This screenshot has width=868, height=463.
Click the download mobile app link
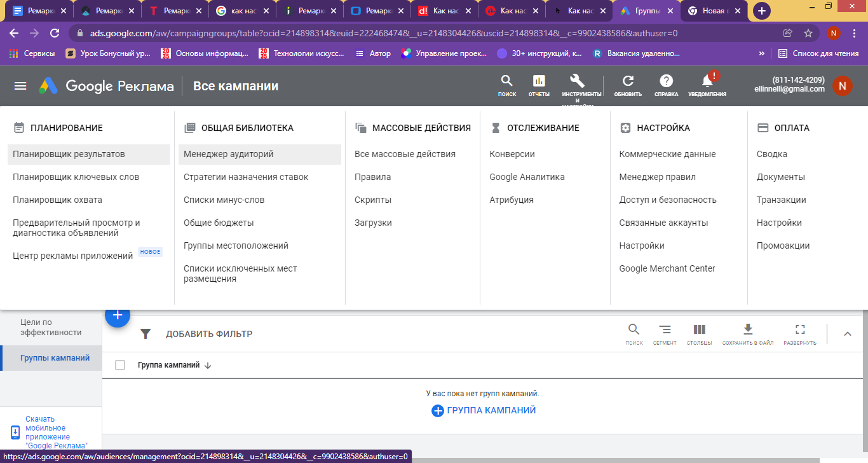coord(57,432)
